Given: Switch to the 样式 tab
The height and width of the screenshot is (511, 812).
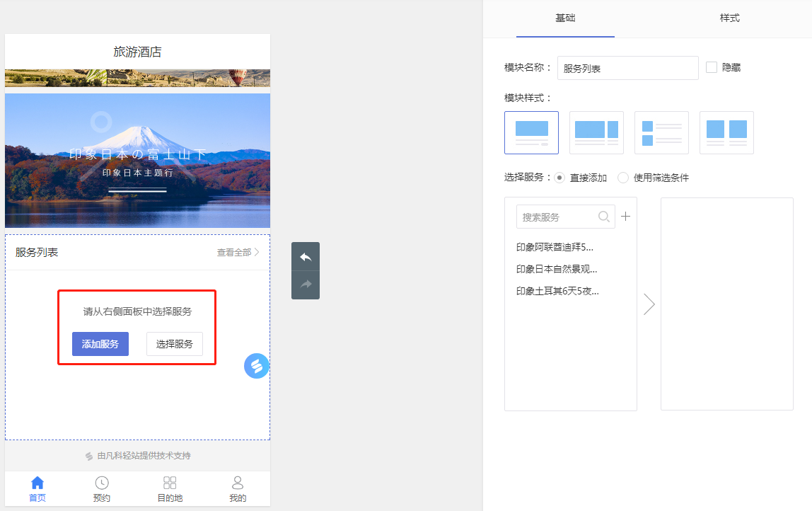Looking at the screenshot, I should [729, 18].
